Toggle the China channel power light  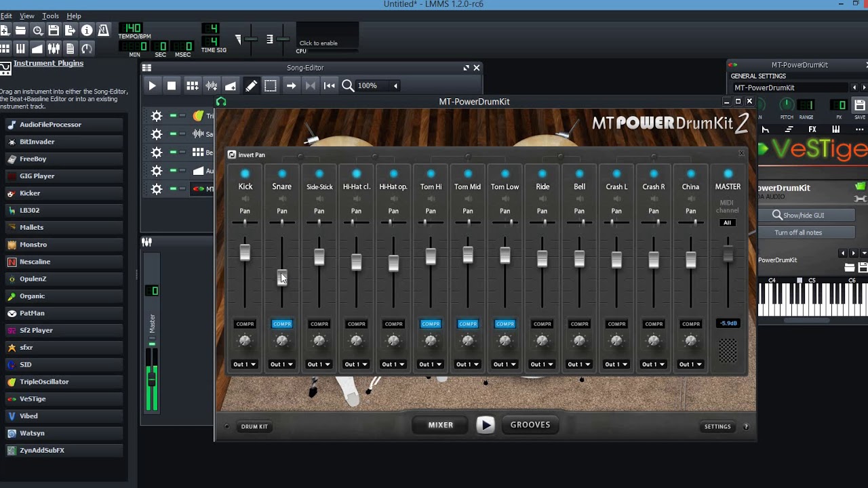(x=690, y=174)
